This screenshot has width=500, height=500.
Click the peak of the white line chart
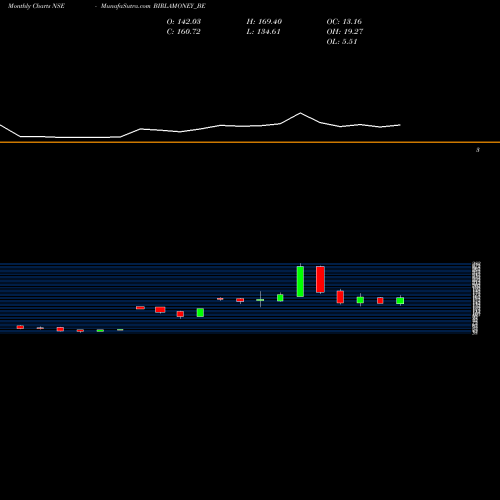300,113
